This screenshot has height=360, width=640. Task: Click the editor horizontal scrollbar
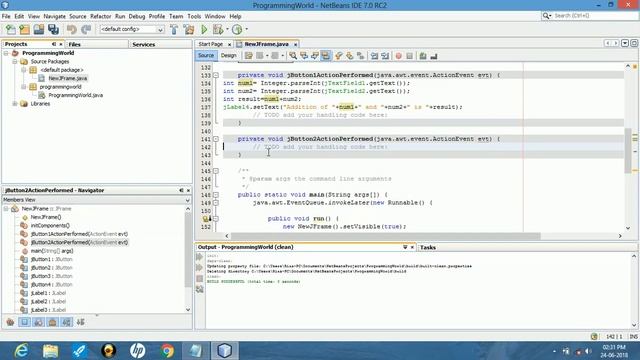385,236
